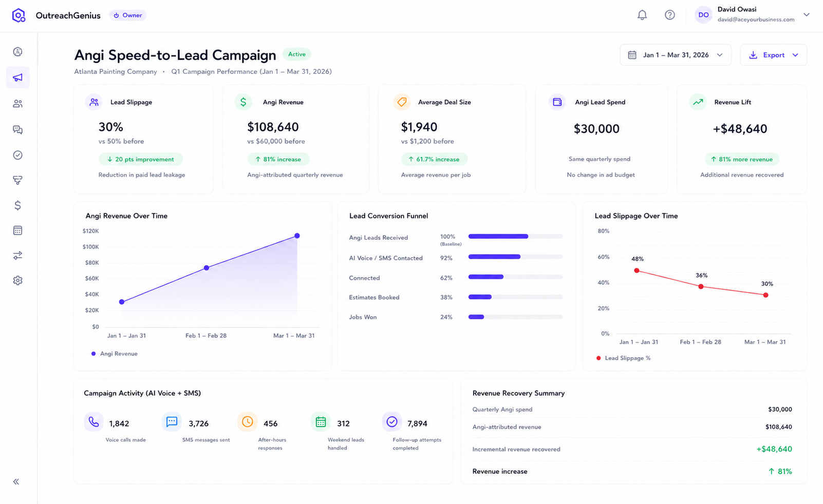The image size is (823, 504).
Task: Toggle the Angi Revenue legend item
Action: [x=115, y=354]
